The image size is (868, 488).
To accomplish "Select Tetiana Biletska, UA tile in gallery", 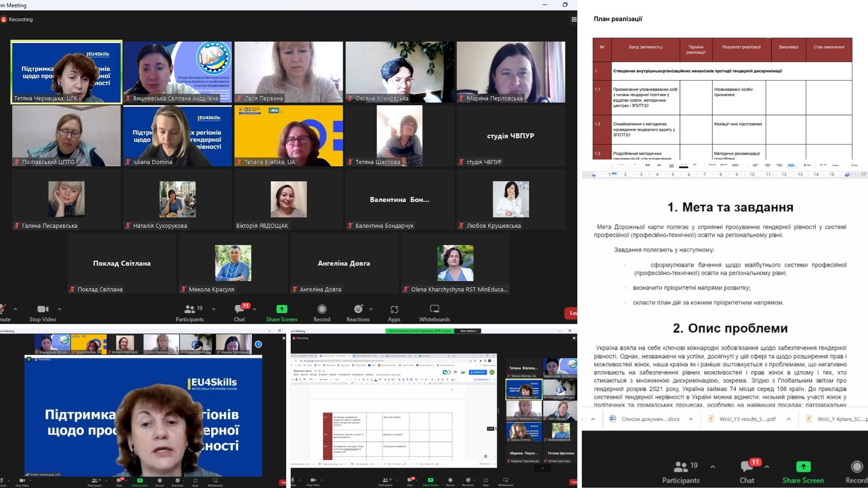I will pyautogui.click(x=289, y=136).
